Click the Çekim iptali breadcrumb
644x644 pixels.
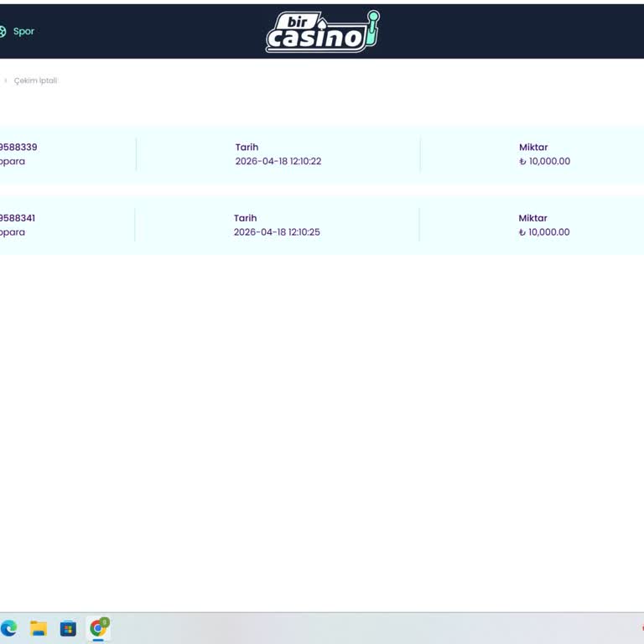[x=36, y=80]
